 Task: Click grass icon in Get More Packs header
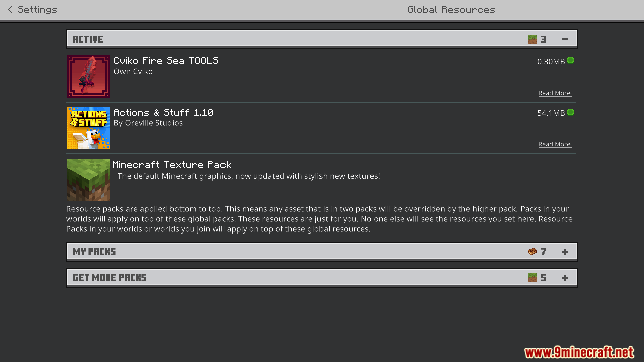coord(532,277)
